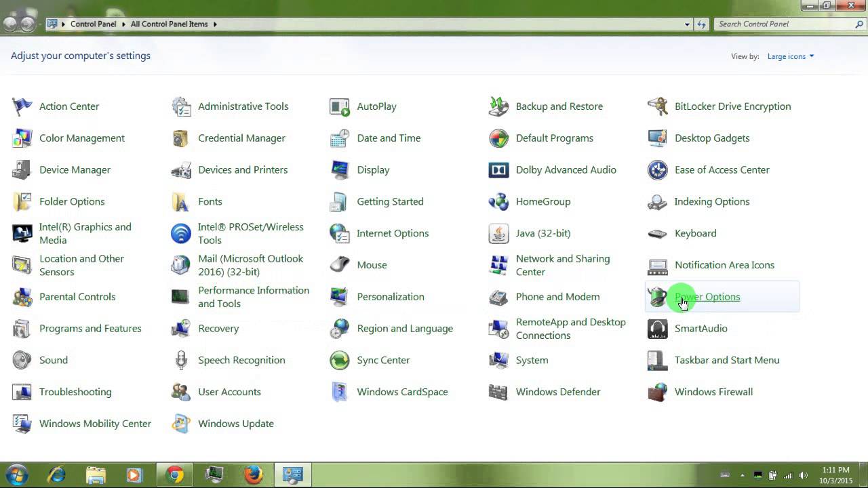Open the Display link
Screen dimensions: 868x488
coord(373,170)
